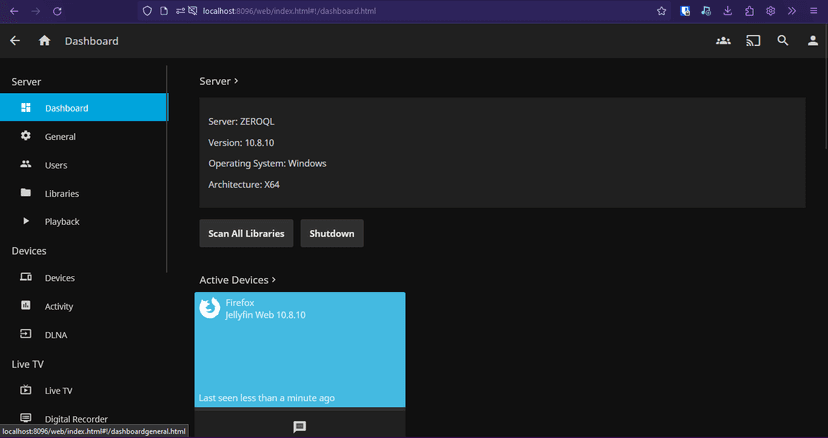Expand the Server section heading chevron

tap(236, 81)
